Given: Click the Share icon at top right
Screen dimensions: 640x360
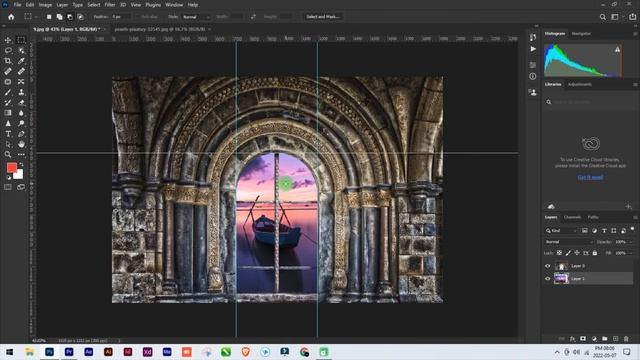Looking at the screenshot, I should click(x=632, y=17).
